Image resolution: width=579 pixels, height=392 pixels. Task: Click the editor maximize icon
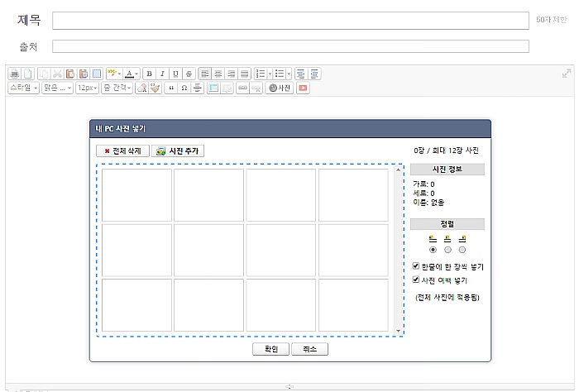click(566, 74)
